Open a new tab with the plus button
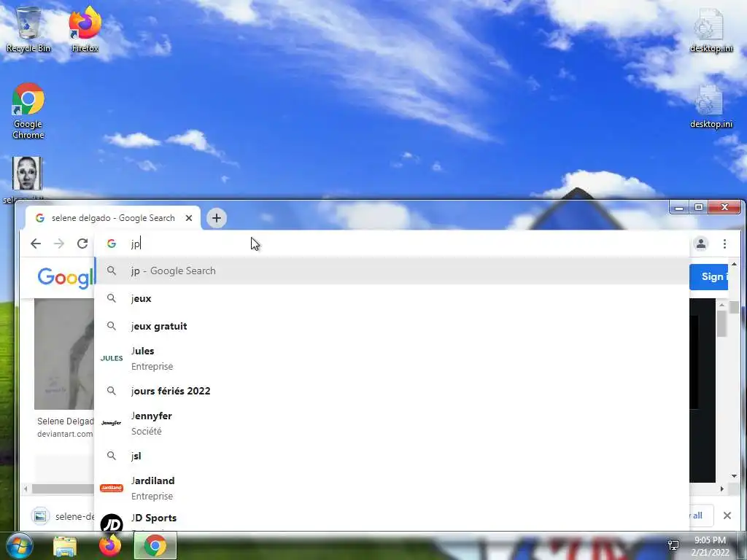The height and width of the screenshot is (560, 747). point(216,218)
